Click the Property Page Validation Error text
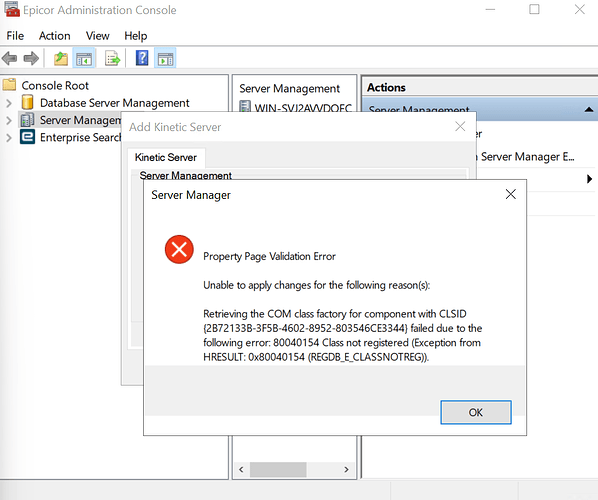 pyautogui.click(x=269, y=256)
